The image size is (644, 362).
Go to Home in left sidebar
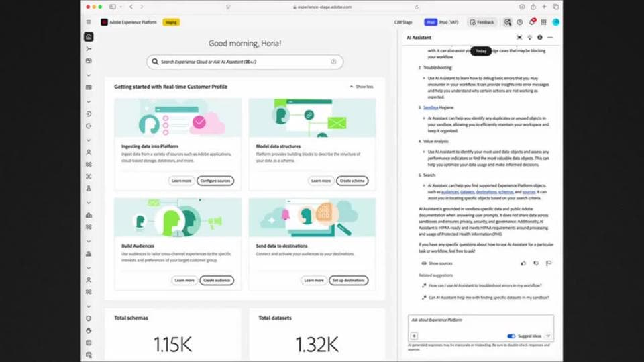(x=89, y=37)
